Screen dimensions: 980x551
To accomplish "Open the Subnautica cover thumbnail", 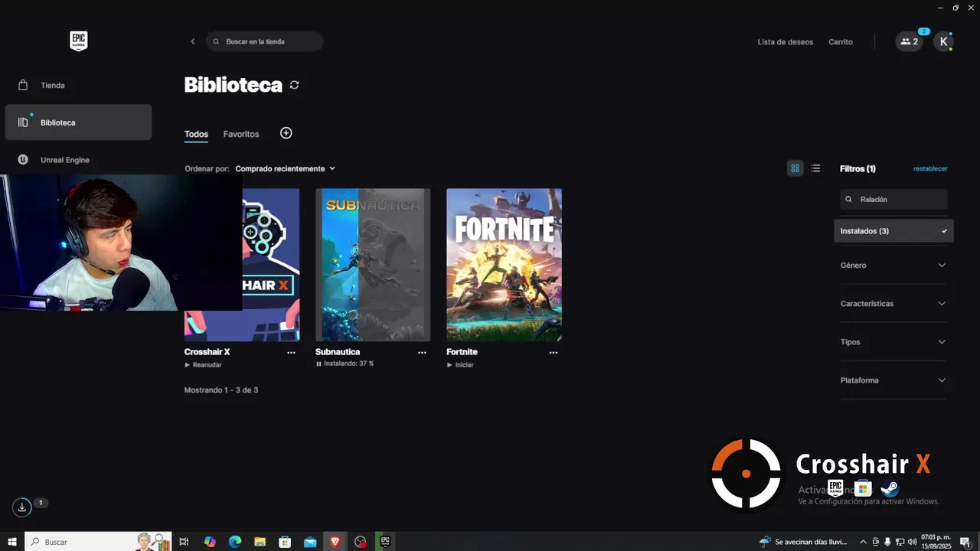I will (373, 265).
